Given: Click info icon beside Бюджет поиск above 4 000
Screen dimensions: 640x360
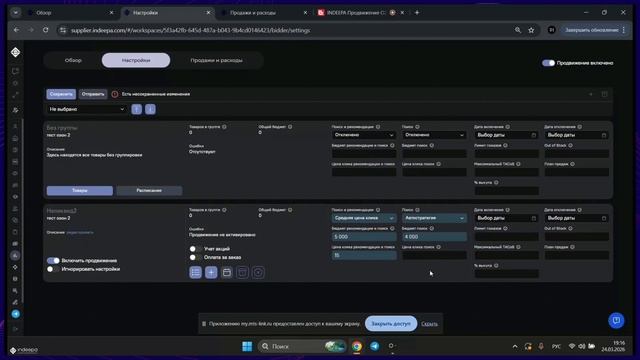Looking at the screenshot, I should (x=432, y=229).
